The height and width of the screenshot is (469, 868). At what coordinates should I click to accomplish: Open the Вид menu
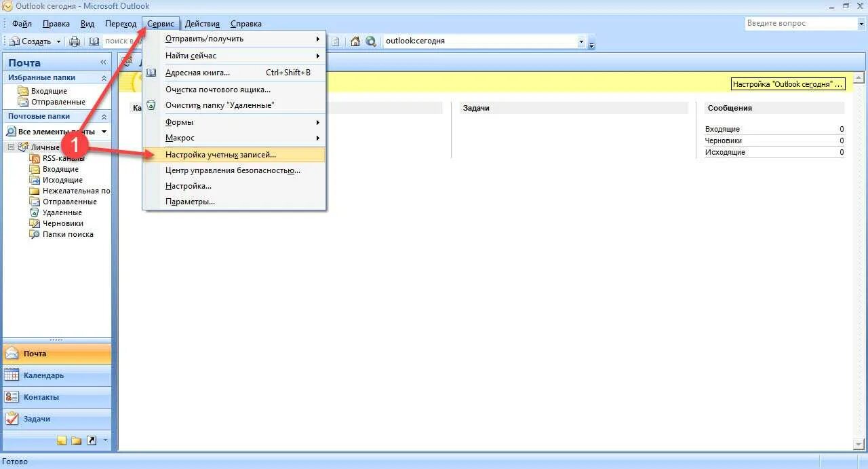click(87, 24)
